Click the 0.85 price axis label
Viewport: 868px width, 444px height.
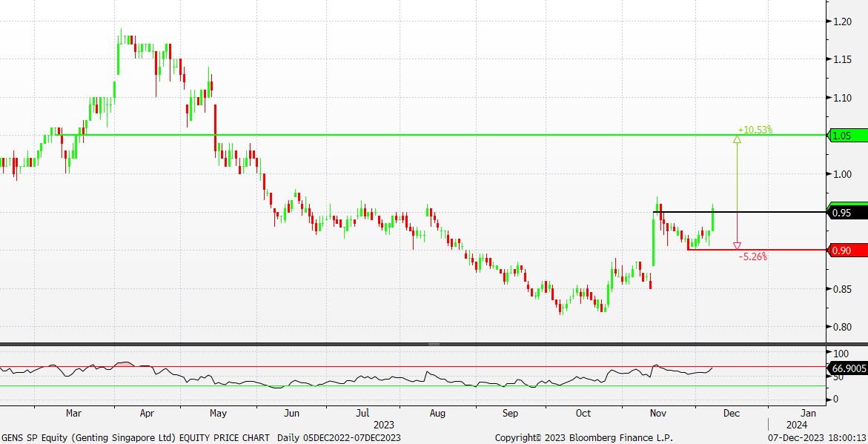pos(841,288)
